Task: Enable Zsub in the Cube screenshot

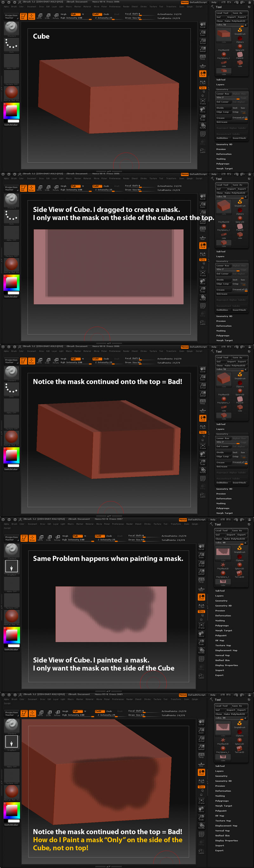Action: tap(106, 14)
